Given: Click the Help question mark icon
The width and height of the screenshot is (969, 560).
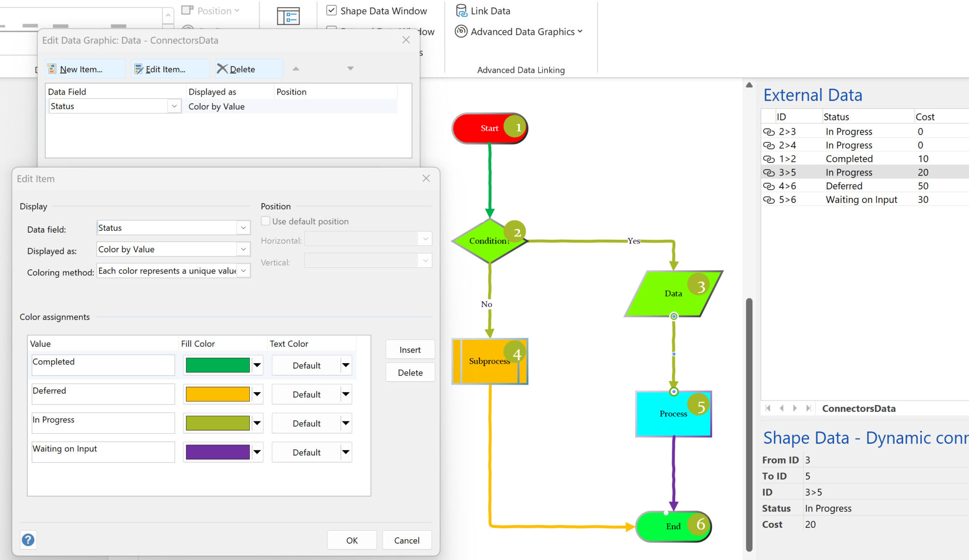Looking at the screenshot, I should (28, 540).
